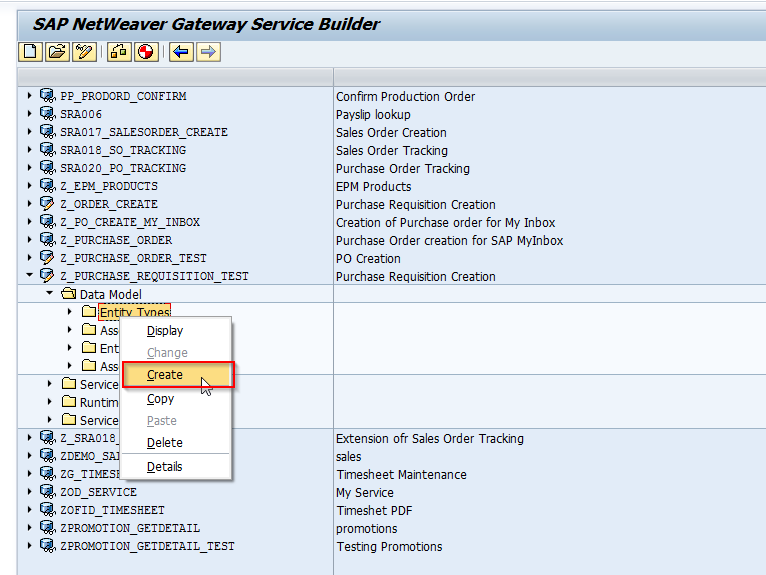Screen dimensions: 766x575
Task: Expand the Z_EPM_PRODUCTS project node
Action: (x=30, y=186)
